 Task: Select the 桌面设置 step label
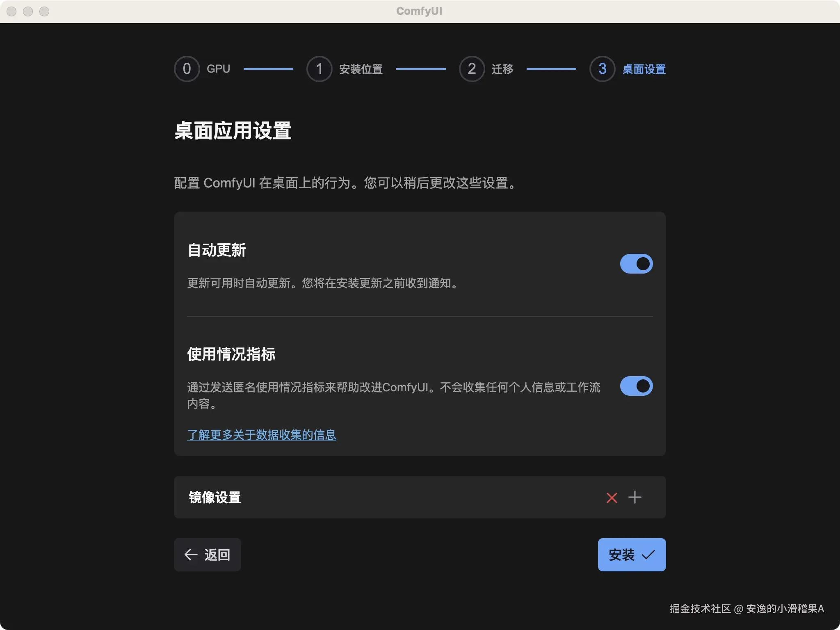(x=644, y=69)
